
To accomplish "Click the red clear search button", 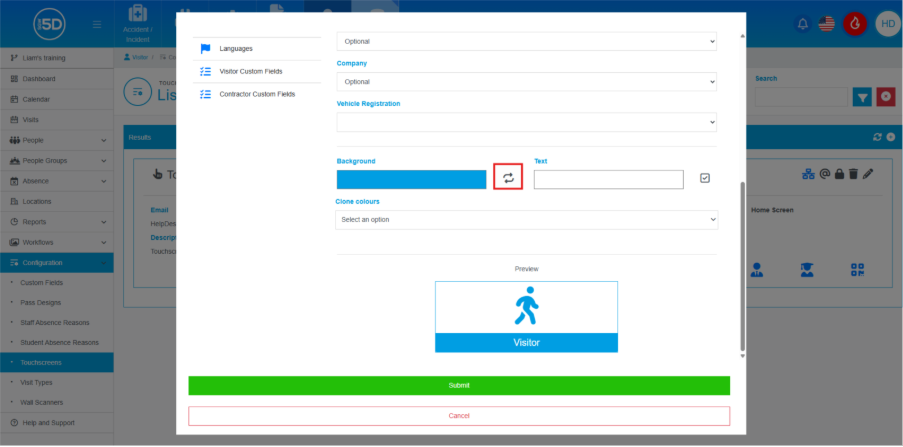I will pyautogui.click(x=886, y=97).
